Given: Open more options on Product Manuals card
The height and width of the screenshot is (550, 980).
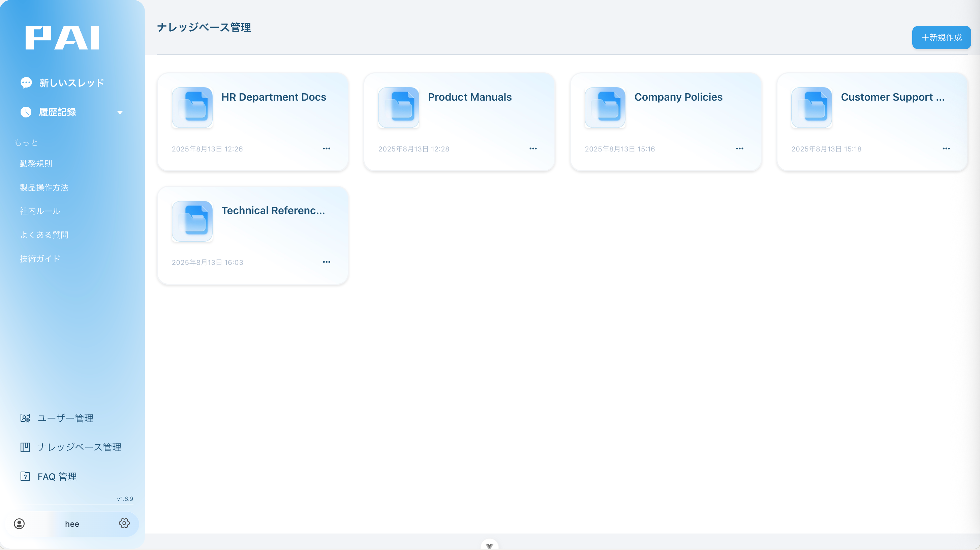Looking at the screenshot, I should click(x=533, y=149).
